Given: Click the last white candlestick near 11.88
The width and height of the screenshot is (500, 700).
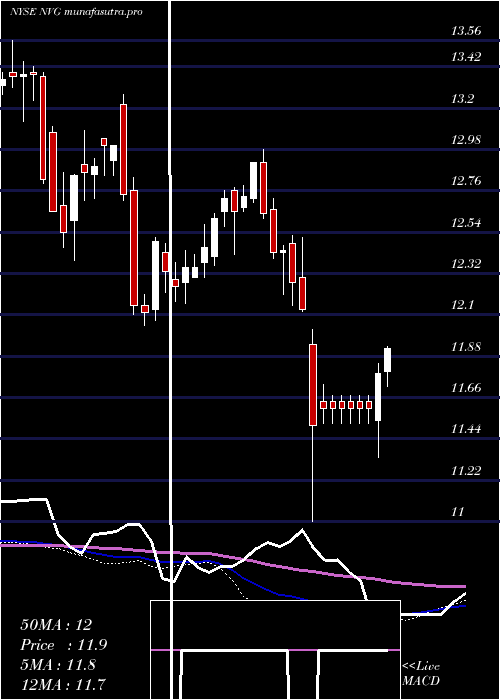Looking at the screenshot, I should point(388,360).
